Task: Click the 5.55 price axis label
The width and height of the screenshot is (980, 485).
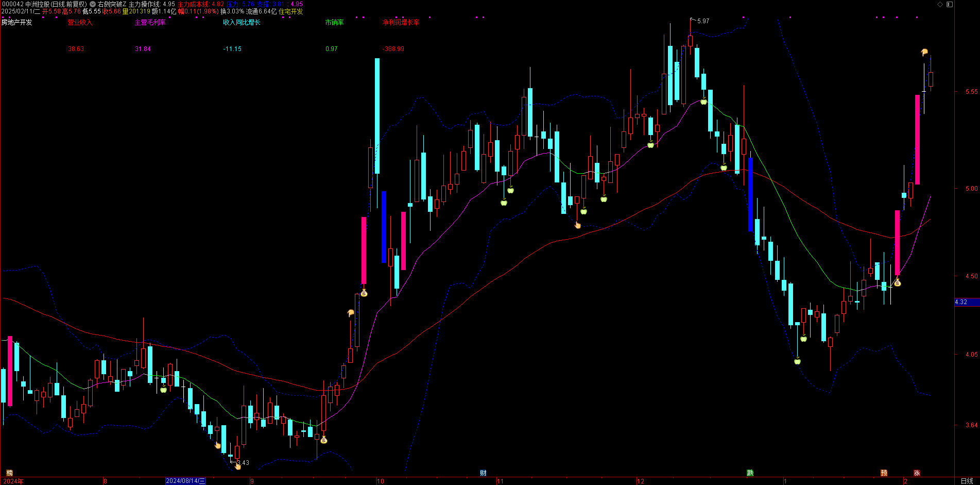Action: [x=971, y=92]
